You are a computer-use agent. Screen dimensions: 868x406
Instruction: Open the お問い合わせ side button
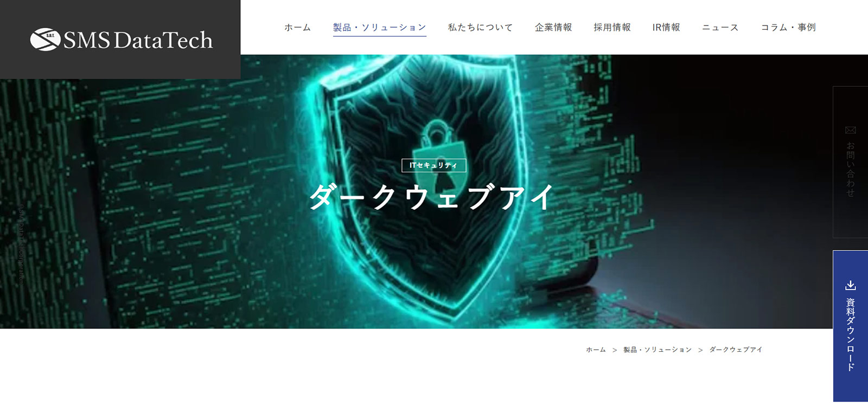click(x=851, y=162)
